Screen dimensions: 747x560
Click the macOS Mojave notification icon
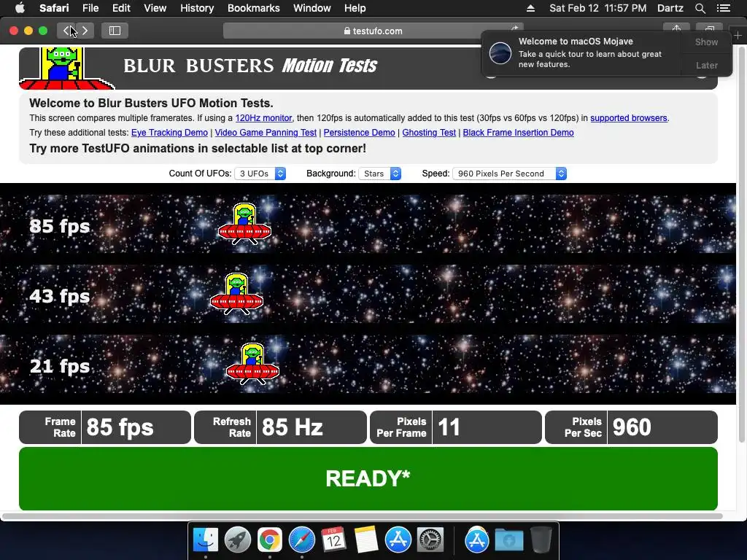500,52
